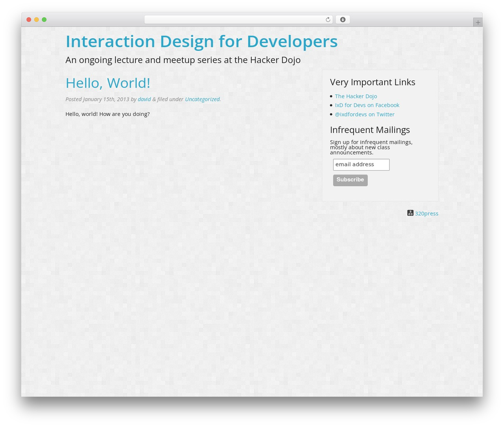Open the browser downloads button

point(343,20)
